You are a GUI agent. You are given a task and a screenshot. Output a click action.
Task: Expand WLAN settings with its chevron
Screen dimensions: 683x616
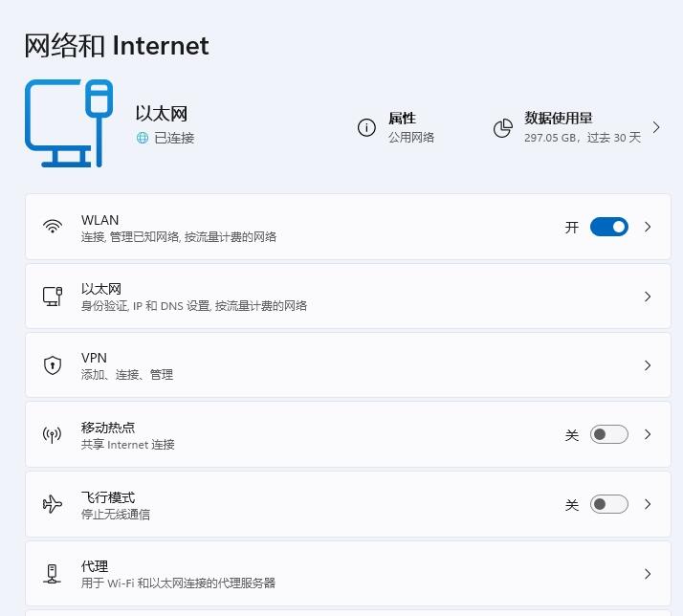(648, 227)
